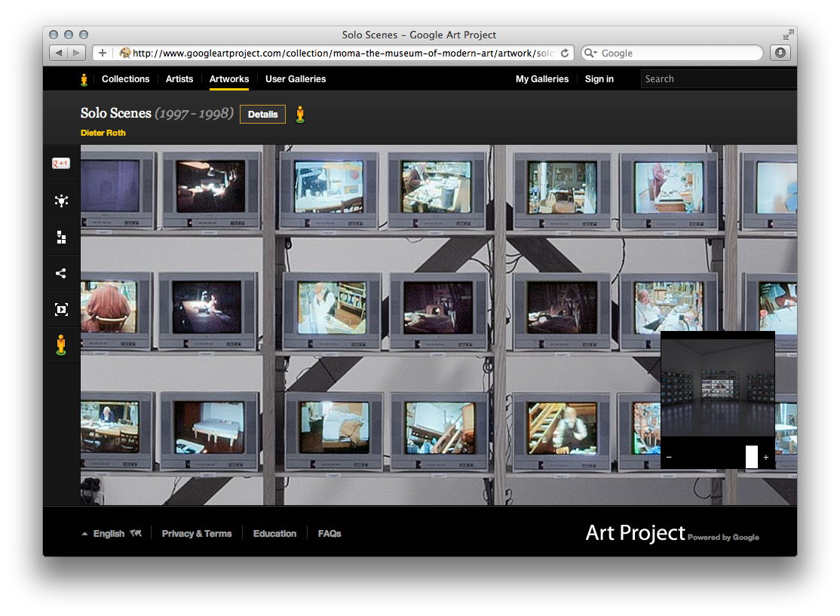The image size is (840, 616).
Task: Select the related artworks icon in the sidebar
Action: pyautogui.click(x=61, y=201)
